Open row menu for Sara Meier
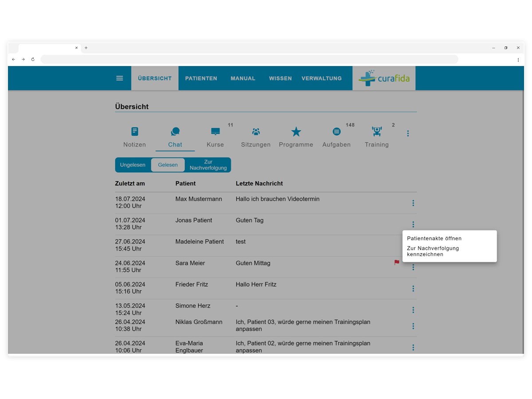Image resolution: width=532 pixels, height=399 pixels. click(x=413, y=267)
